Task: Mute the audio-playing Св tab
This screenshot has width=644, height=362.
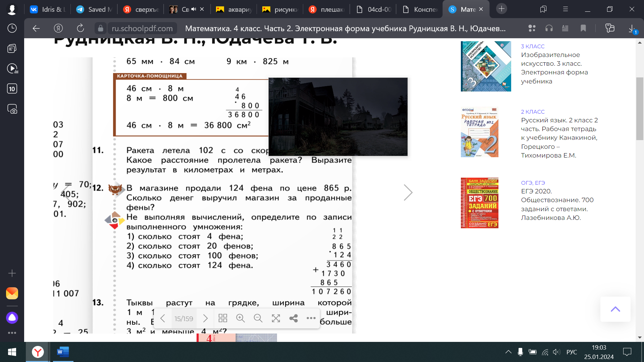Action: [194, 9]
